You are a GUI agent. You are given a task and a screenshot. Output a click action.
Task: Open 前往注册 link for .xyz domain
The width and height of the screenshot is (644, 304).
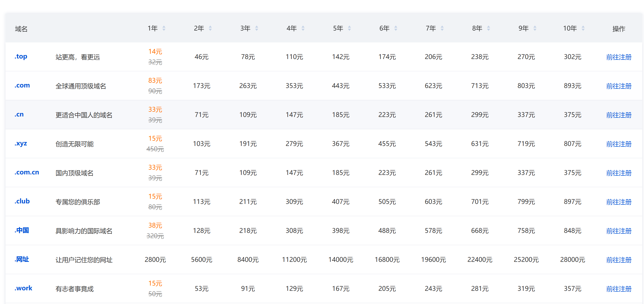[619, 144]
